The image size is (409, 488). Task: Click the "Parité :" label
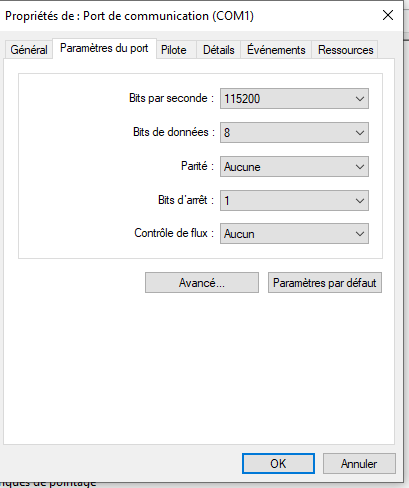[197, 166]
